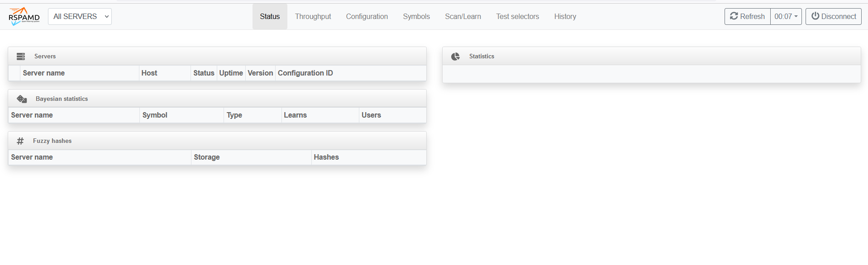Click the Rspamd logo

24,16
